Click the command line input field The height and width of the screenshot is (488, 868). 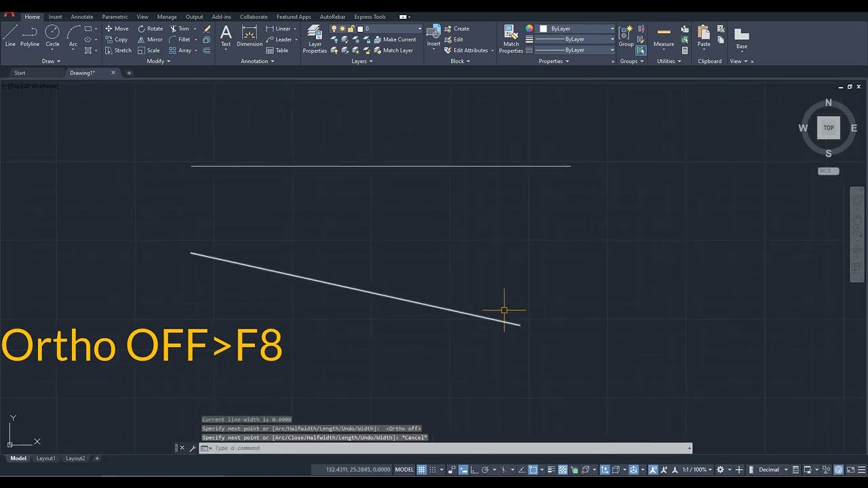click(448, 448)
